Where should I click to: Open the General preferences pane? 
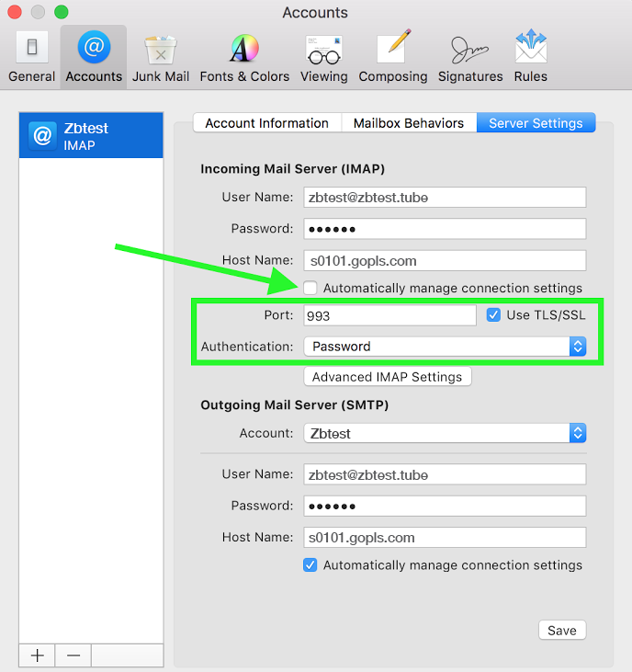[x=31, y=57]
